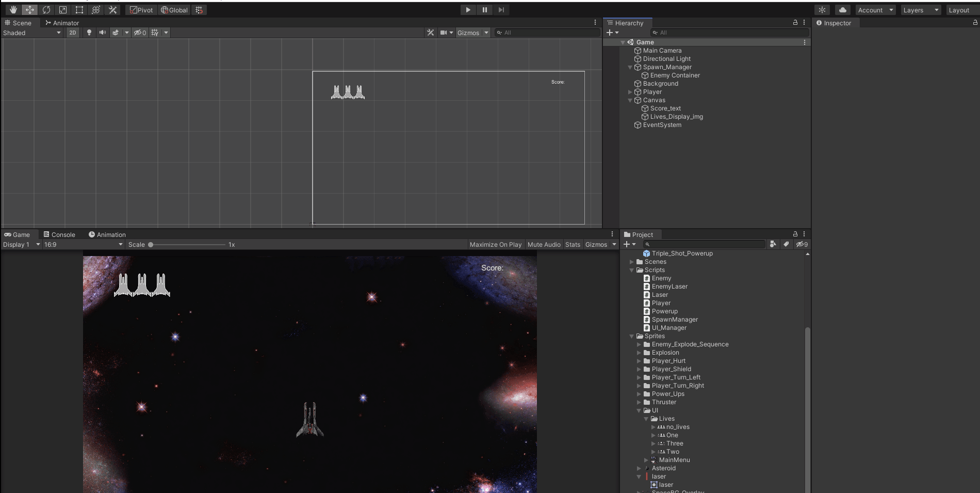This screenshot has height=493, width=980.
Task: Switch to the Console tab
Action: [59, 234]
